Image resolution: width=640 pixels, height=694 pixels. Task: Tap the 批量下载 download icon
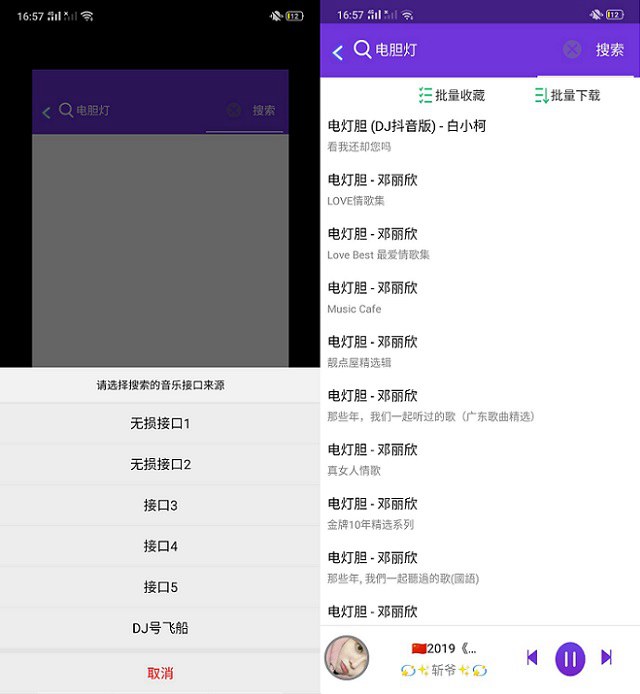click(541, 95)
